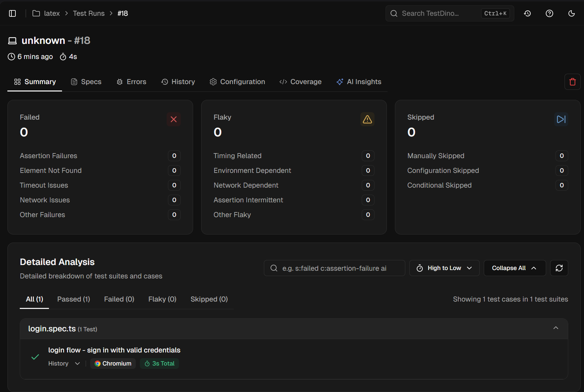
Task: Open the help icon near search
Action: pos(549,13)
